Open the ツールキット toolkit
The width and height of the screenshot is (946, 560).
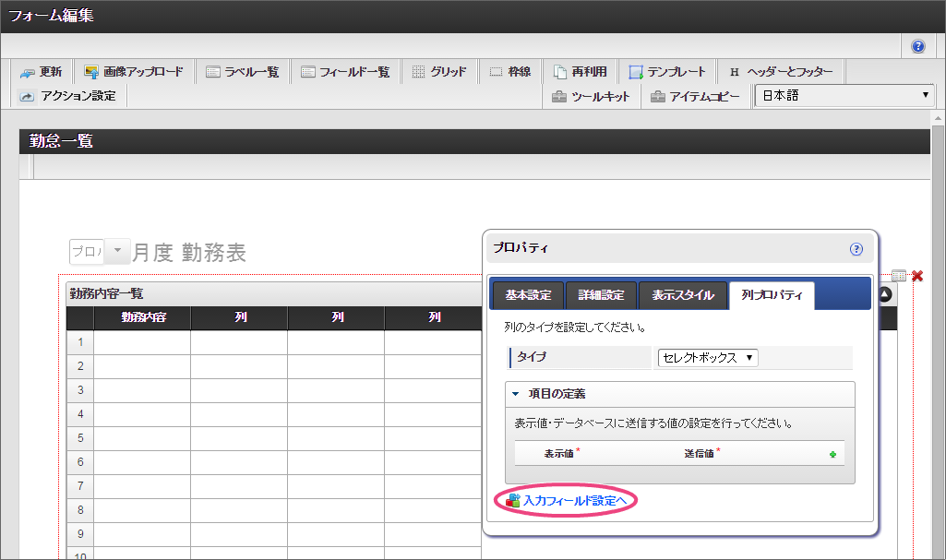point(591,97)
